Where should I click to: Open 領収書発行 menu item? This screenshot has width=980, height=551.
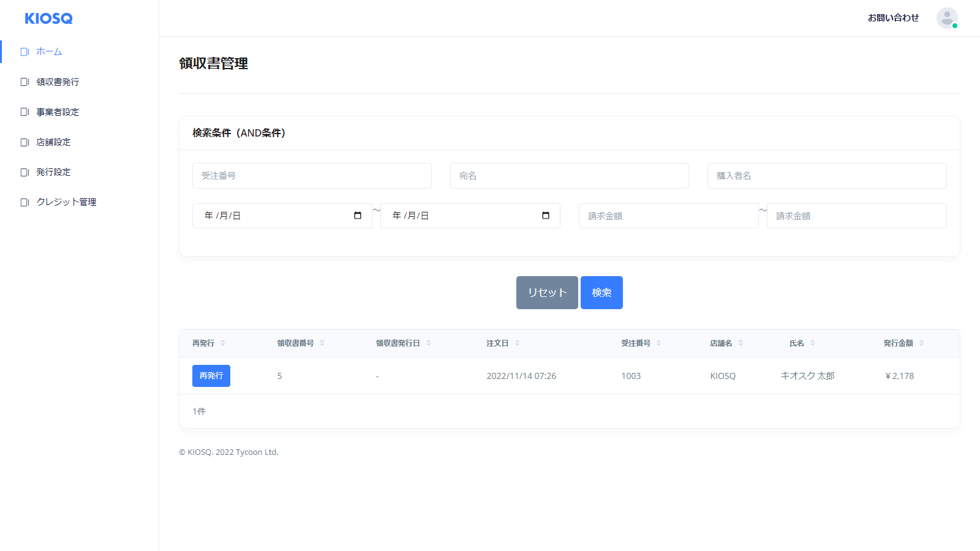[x=58, y=82]
